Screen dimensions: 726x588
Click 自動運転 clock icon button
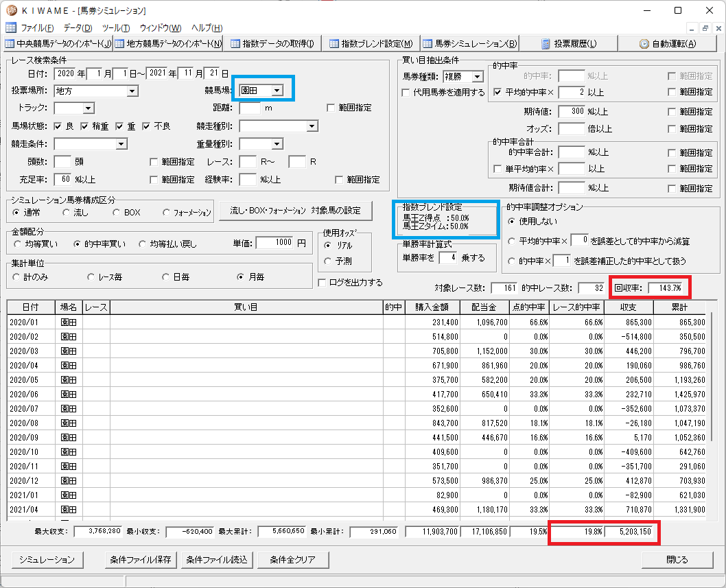tap(668, 43)
